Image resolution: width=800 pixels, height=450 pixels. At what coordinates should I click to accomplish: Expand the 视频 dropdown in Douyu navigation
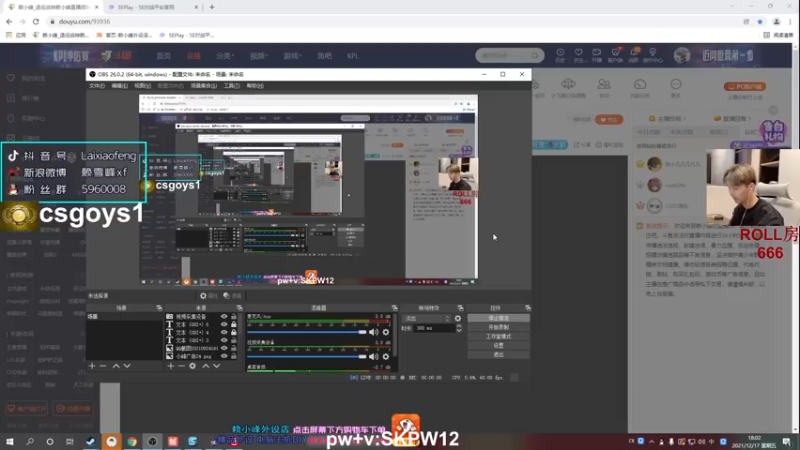click(259, 56)
